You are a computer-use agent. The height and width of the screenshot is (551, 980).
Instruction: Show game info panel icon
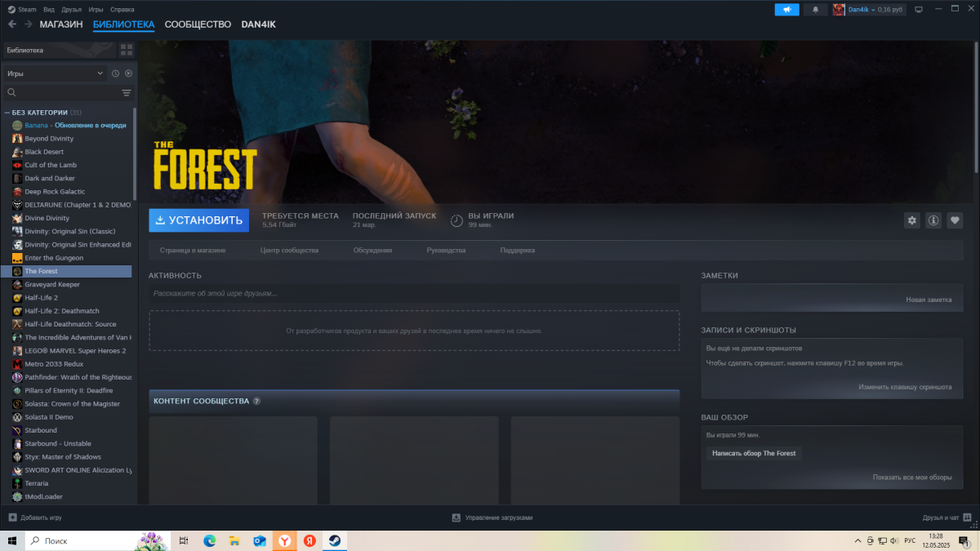tap(933, 220)
